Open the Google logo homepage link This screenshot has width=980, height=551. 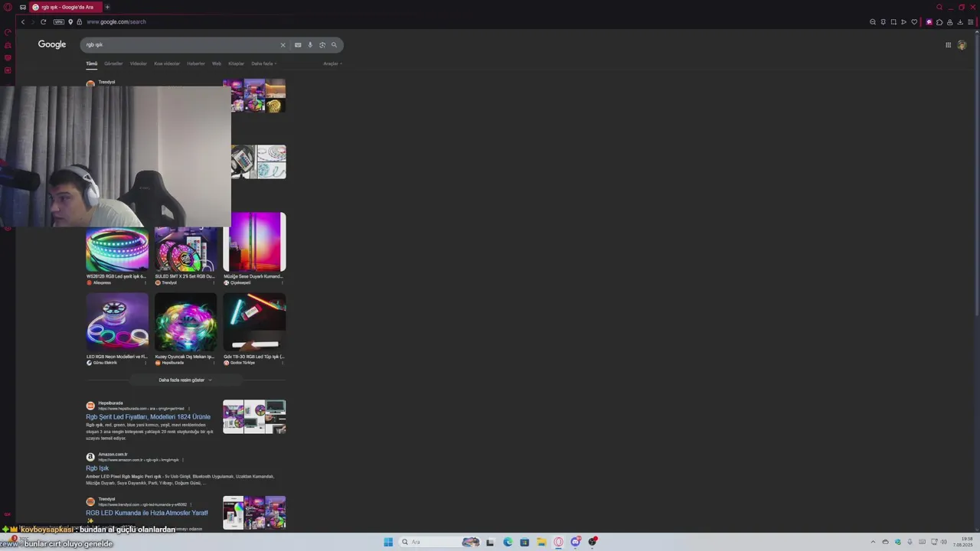[x=52, y=44]
